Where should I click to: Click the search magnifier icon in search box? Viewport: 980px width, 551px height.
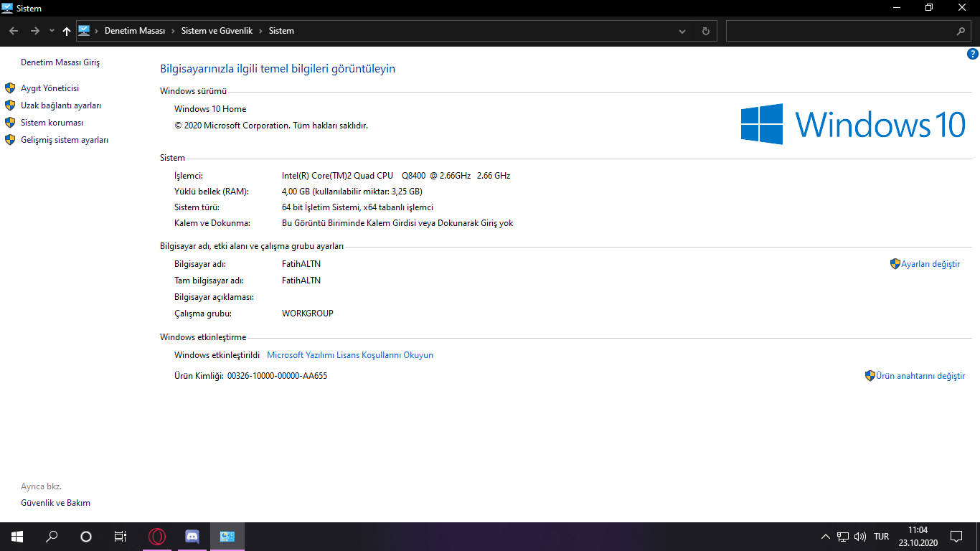click(x=961, y=32)
